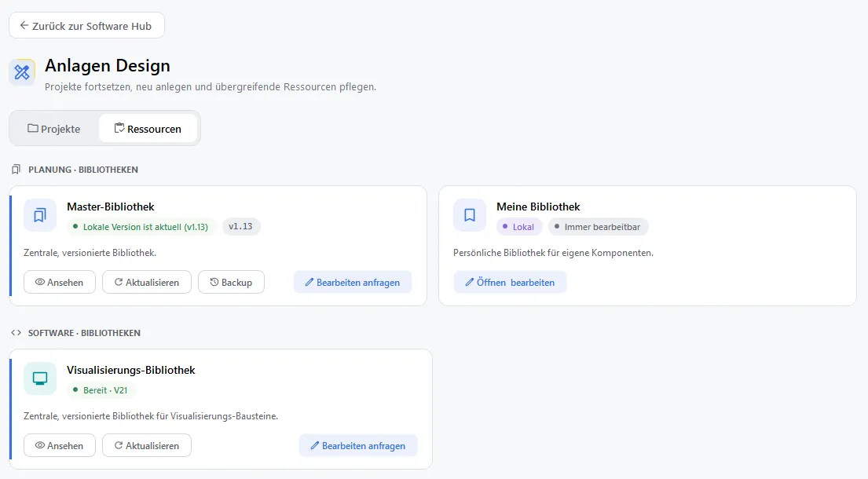This screenshot has width=868, height=479.
Task: View Visualisierungs-Bibliothek with Ansehen button
Action: click(x=60, y=445)
